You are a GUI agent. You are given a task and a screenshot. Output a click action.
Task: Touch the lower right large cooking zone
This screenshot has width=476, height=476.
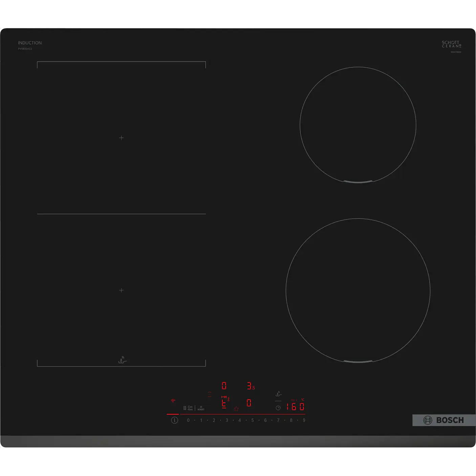(x=358, y=290)
